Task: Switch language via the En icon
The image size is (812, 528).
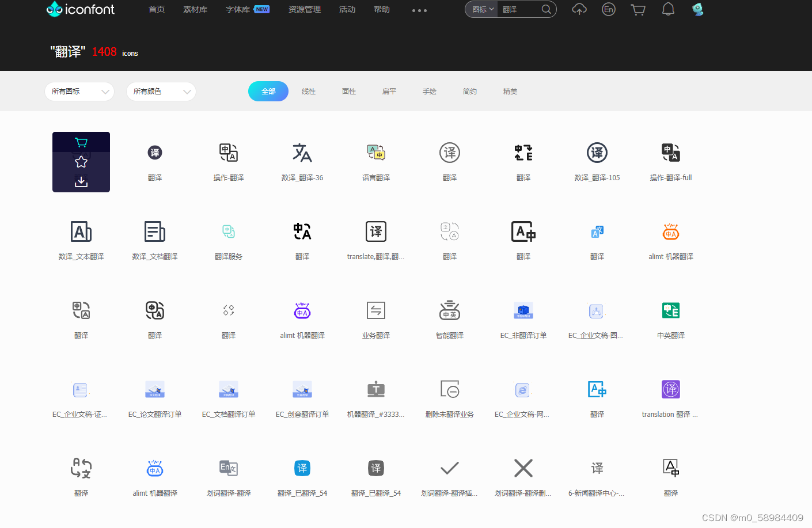Action: coord(609,9)
